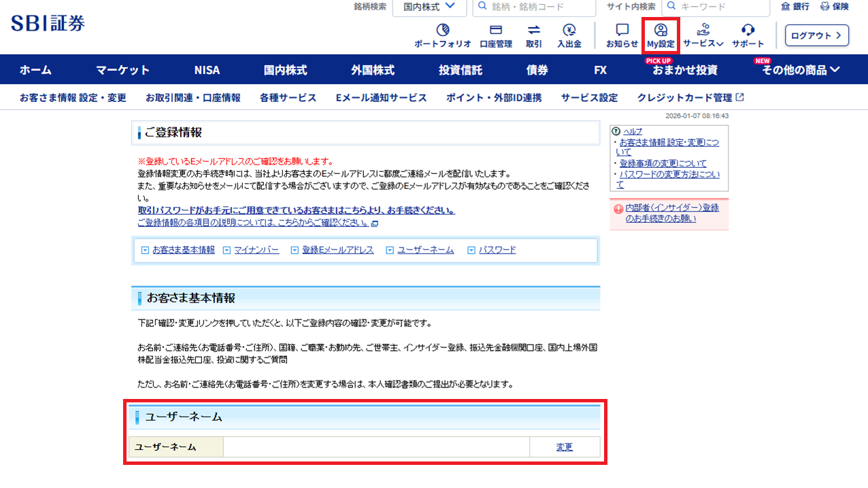Click the arrow icon beside 登録Eメールアドレス anchor

(295, 250)
